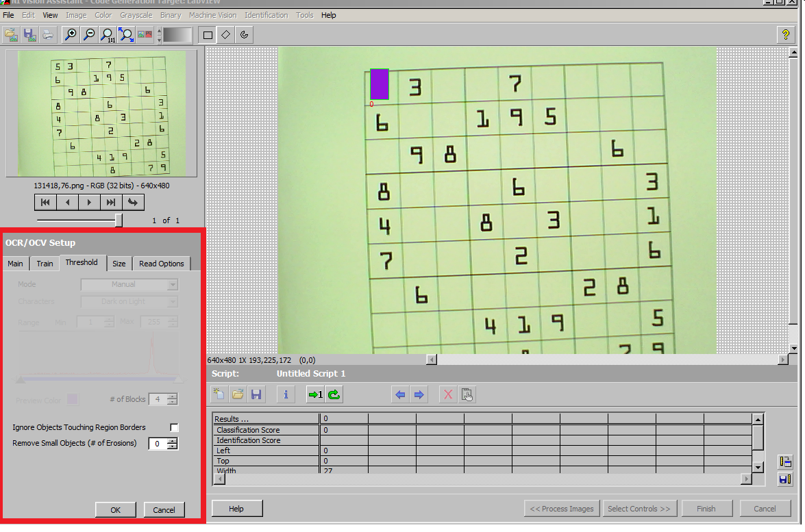Image resolution: width=805 pixels, height=532 pixels.
Task: Jump to the last image
Action: click(111, 202)
